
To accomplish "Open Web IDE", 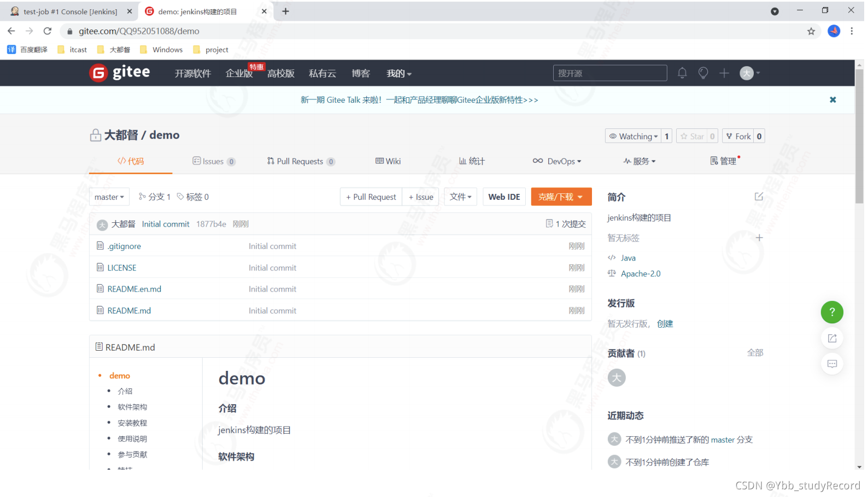I will pos(504,197).
